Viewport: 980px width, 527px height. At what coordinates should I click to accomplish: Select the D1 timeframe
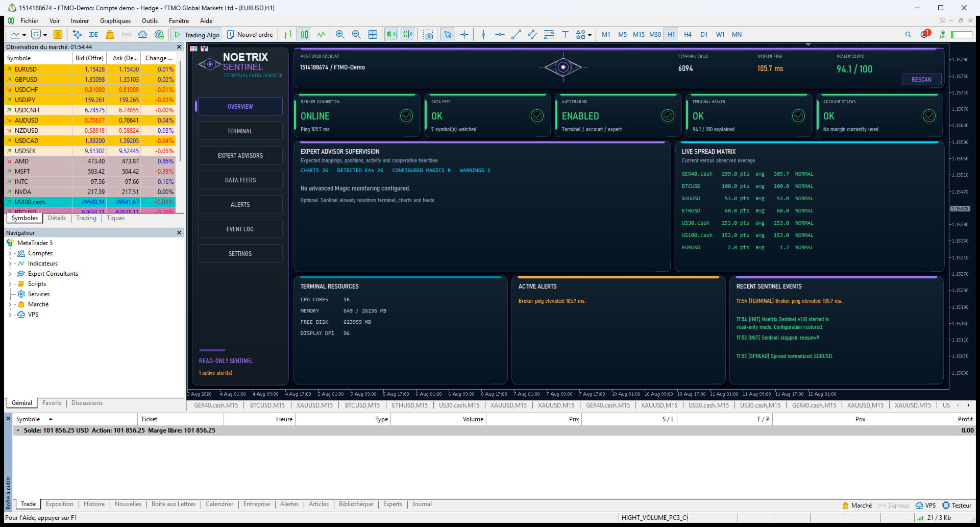[704, 35]
